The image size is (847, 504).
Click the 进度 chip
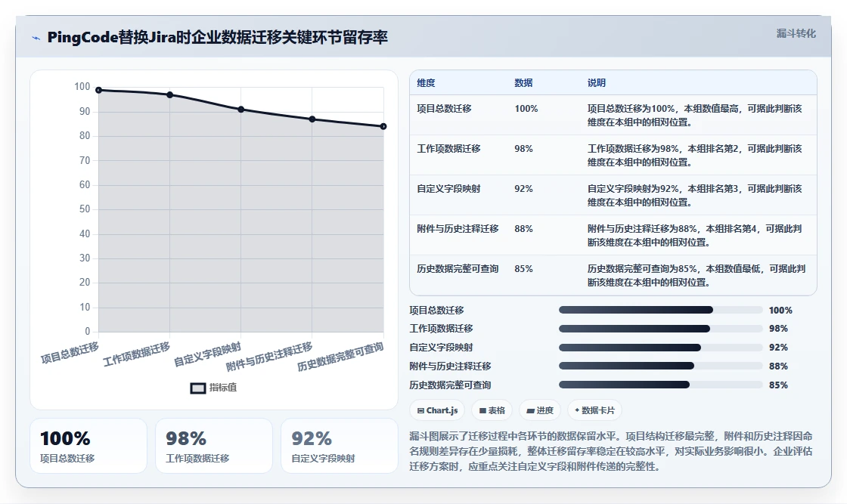click(540, 410)
